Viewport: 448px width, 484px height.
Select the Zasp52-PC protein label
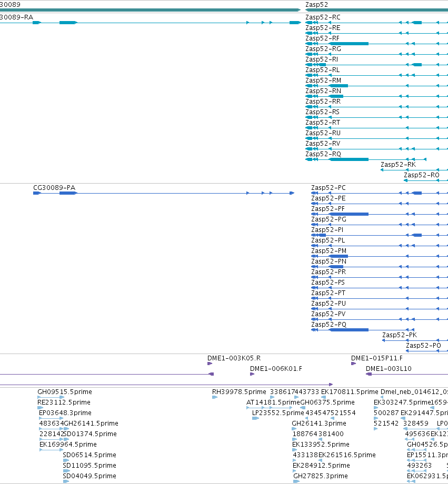(328, 188)
